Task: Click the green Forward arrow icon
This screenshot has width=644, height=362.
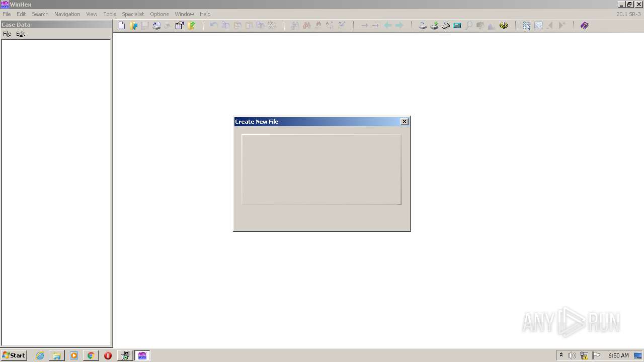Action: [x=399, y=26]
